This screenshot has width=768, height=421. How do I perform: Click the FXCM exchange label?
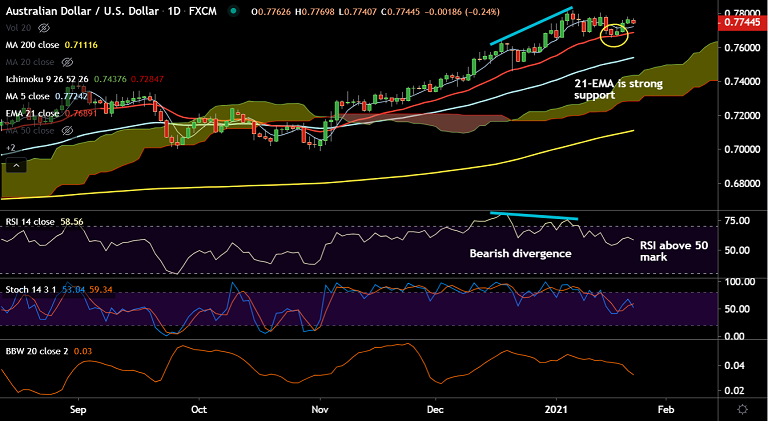(201, 11)
